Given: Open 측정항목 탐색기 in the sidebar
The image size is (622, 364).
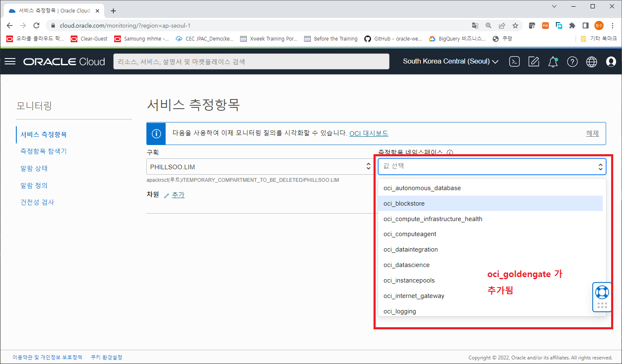Looking at the screenshot, I should 44,151.
